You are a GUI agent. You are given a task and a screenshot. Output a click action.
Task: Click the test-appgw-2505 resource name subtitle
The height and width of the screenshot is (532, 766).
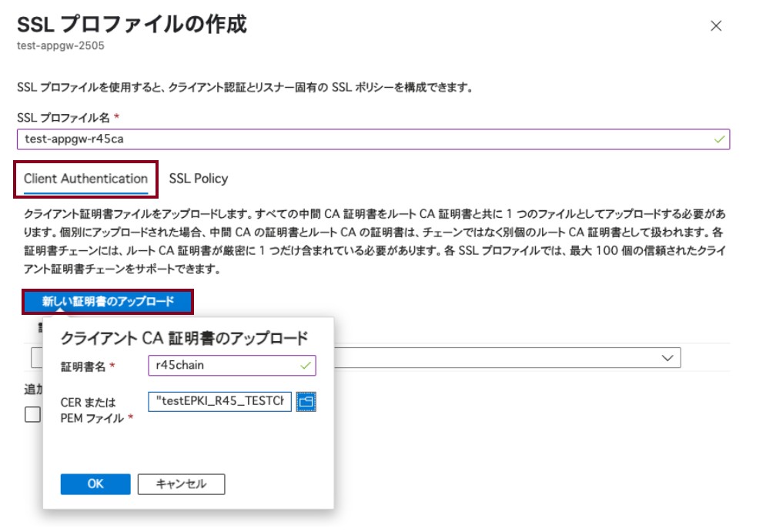coord(60,45)
